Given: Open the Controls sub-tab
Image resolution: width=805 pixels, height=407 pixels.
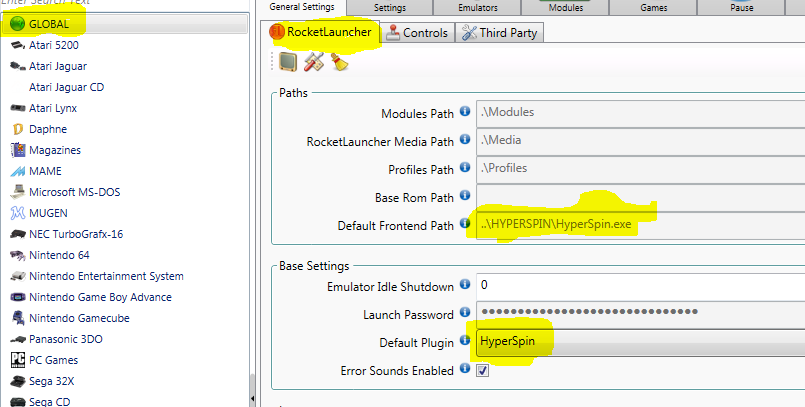Looking at the screenshot, I should click(x=416, y=33).
